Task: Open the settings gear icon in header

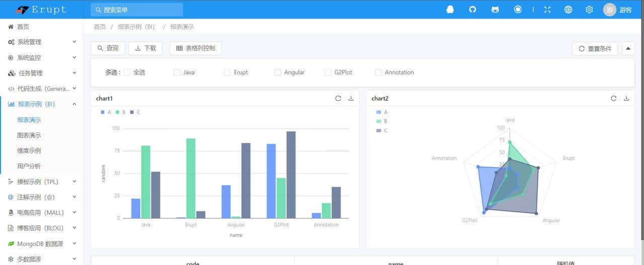Action: pos(589,10)
